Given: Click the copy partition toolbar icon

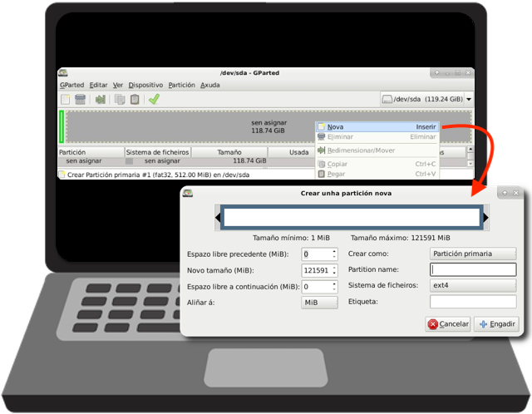Looking at the screenshot, I should 120,100.
